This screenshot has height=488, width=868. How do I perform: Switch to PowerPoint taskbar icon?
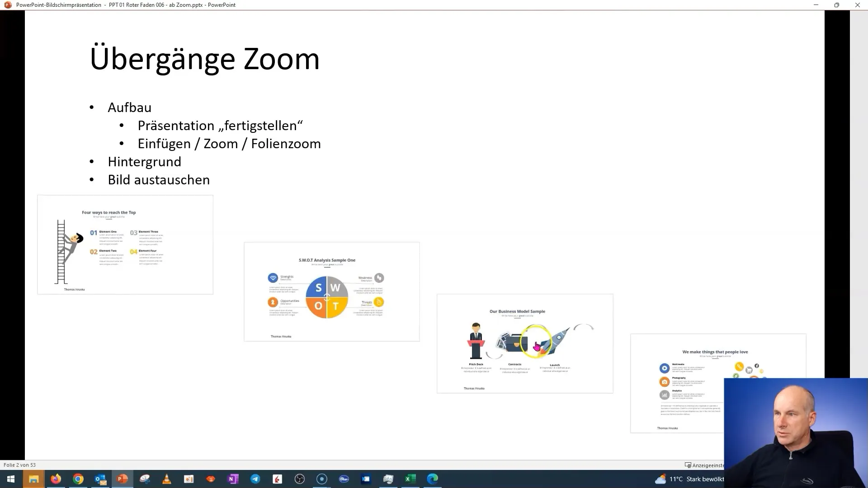(122, 479)
